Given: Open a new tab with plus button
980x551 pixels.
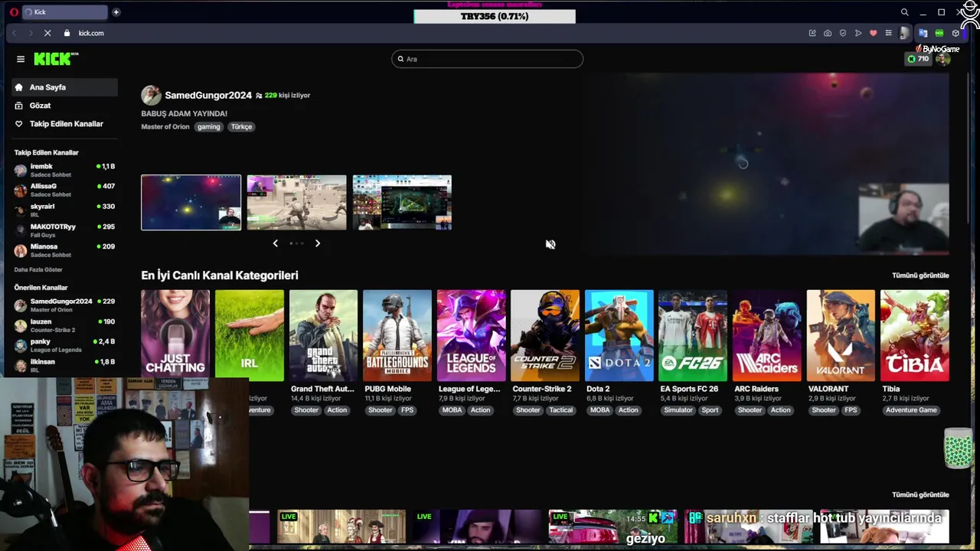Looking at the screenshot, I should click(116, 12).
